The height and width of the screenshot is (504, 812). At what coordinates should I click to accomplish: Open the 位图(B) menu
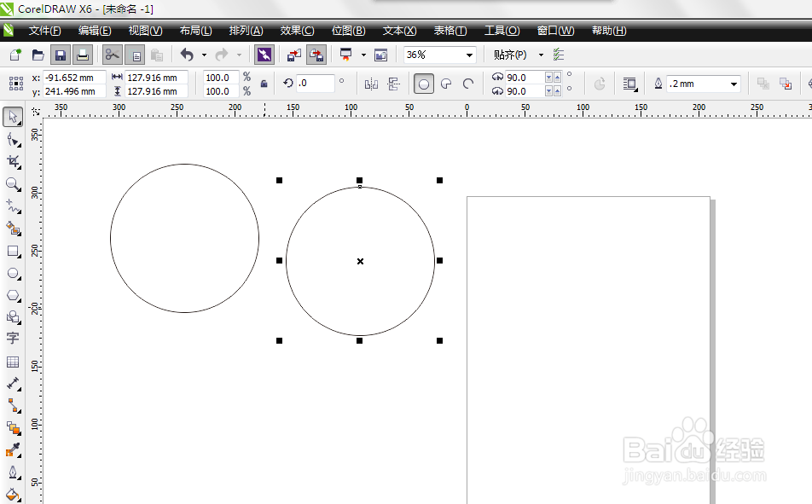pyautogui.click(x=349, y=31)
